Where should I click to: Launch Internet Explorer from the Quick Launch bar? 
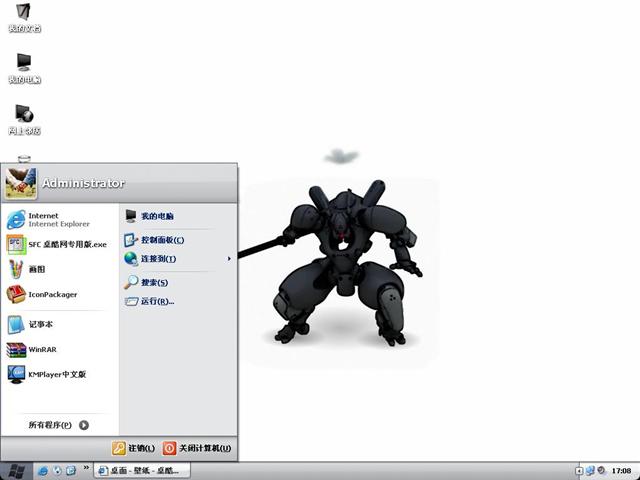pos(42,471)
